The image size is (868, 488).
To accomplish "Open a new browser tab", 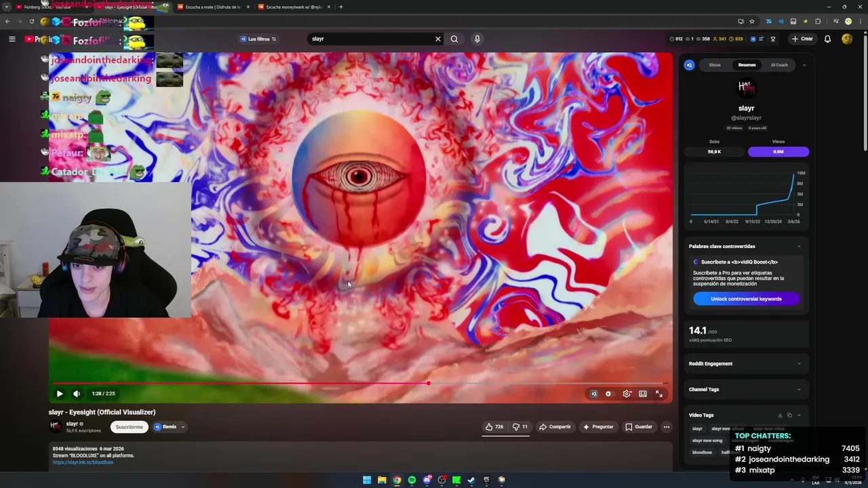I will [x=341, y=7].
